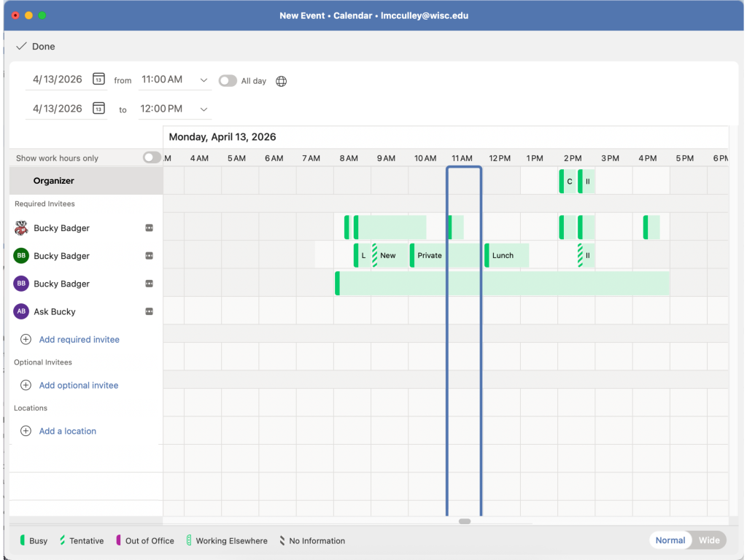Click the Done button
Image resolution: width=747 pixels, height=560 pixels.
click(36, 47)
